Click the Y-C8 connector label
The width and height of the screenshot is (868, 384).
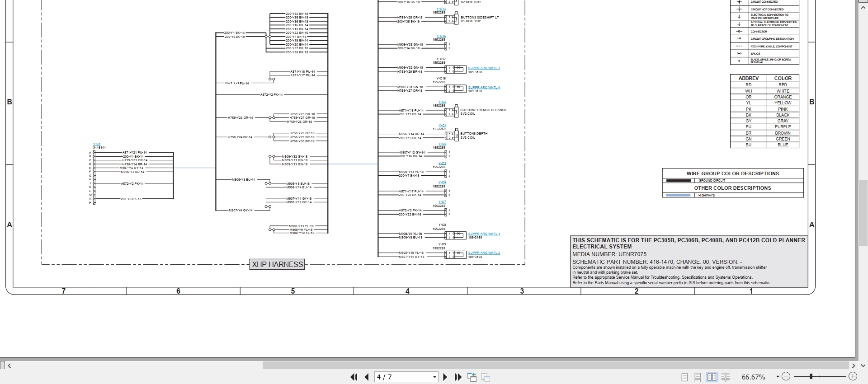tap(442, 225)
